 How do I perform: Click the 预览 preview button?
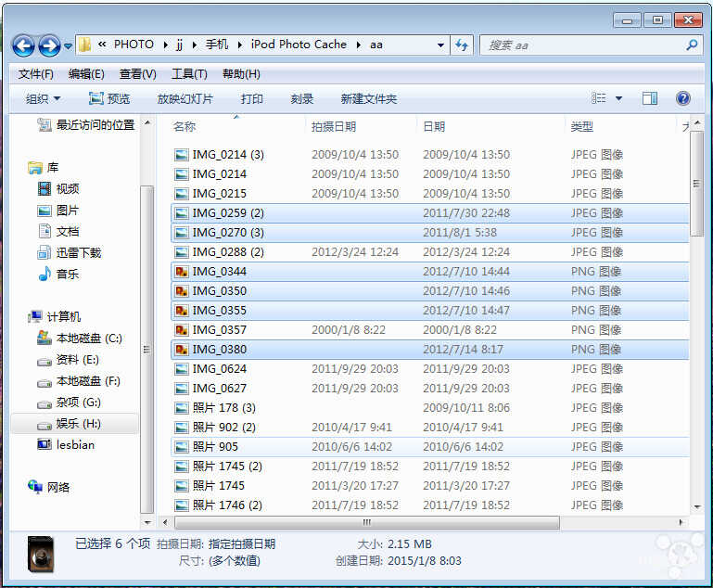[x=109, y=98]
